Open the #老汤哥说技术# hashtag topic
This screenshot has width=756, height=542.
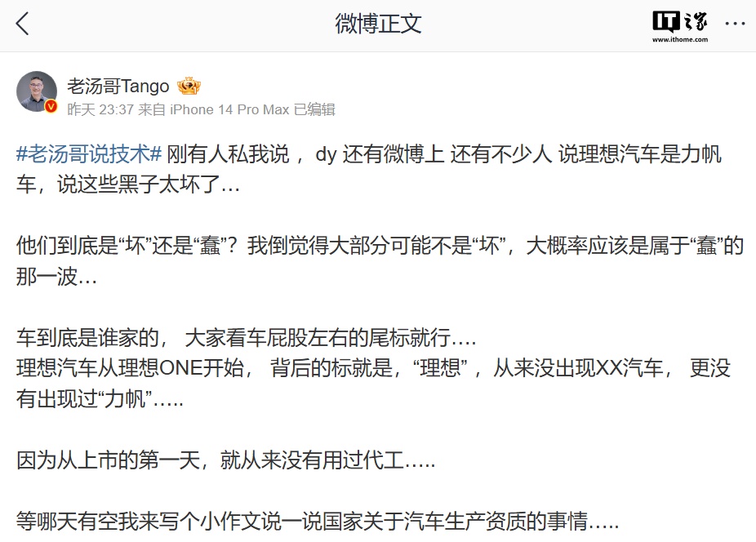click(89, 154)
